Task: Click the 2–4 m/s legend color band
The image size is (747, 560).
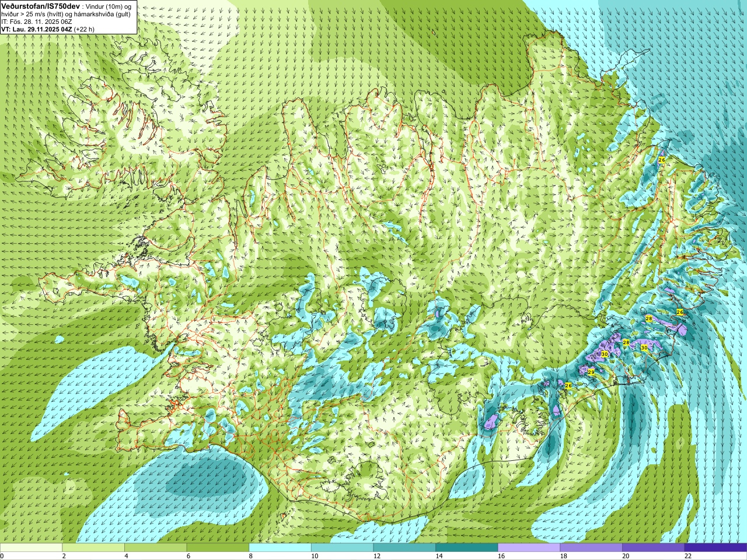Action: tap(93, 548)
